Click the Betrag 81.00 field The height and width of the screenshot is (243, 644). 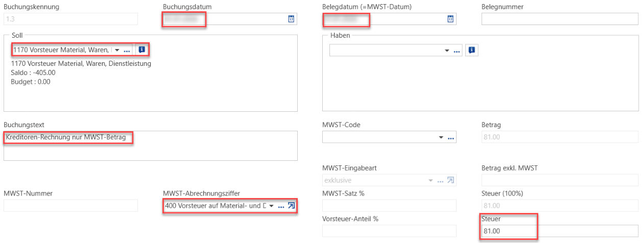pos(560,137)
